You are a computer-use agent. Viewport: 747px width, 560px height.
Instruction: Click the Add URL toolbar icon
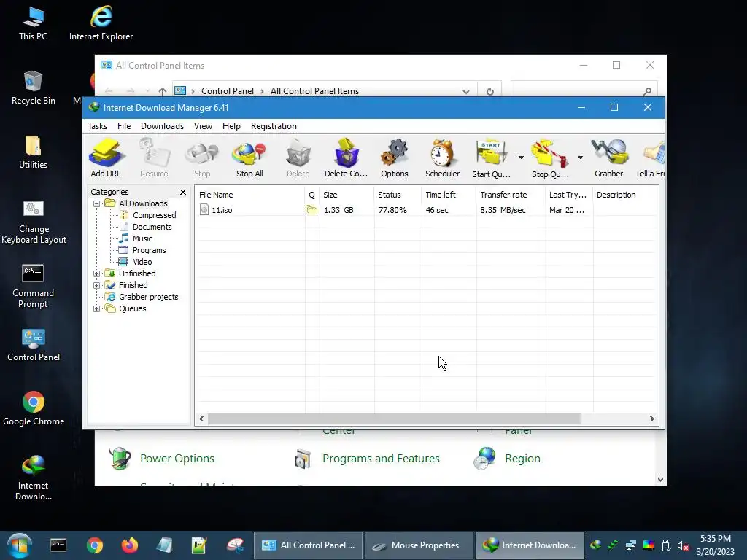(106, 158)
